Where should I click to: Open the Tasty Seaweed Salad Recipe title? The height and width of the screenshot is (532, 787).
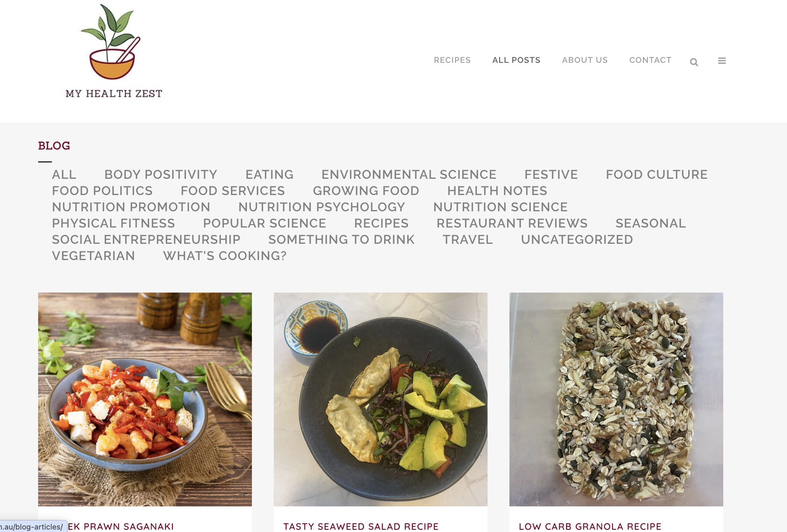pos(361,527)
